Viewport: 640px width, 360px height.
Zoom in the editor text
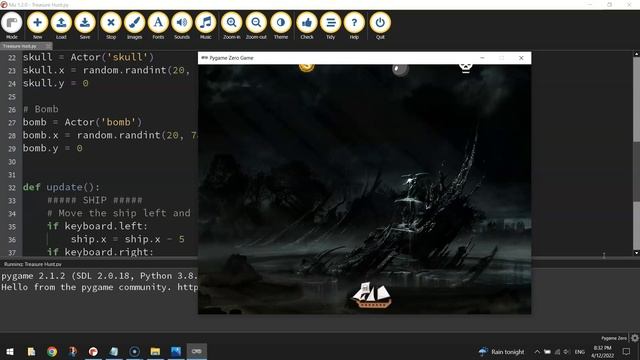click(231, 25)
